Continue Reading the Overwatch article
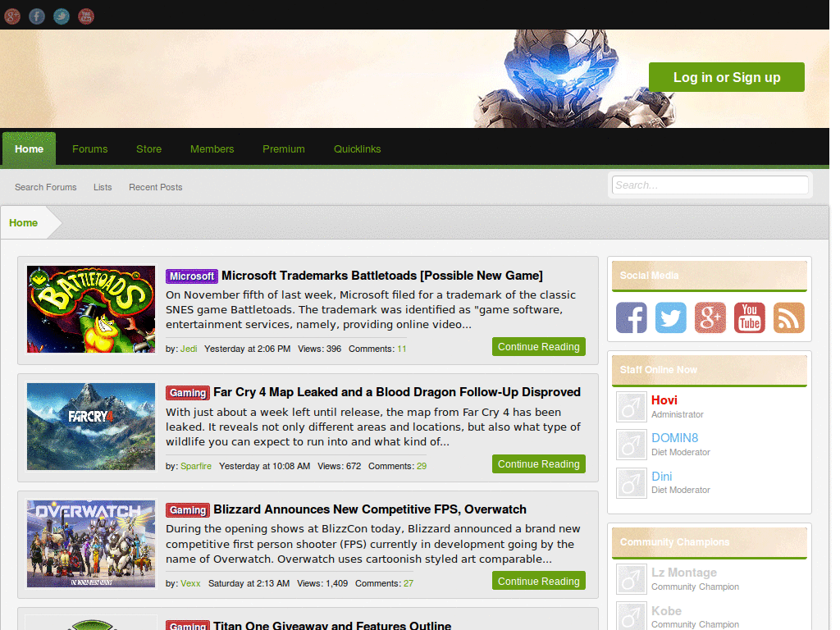 coord(539,582)
